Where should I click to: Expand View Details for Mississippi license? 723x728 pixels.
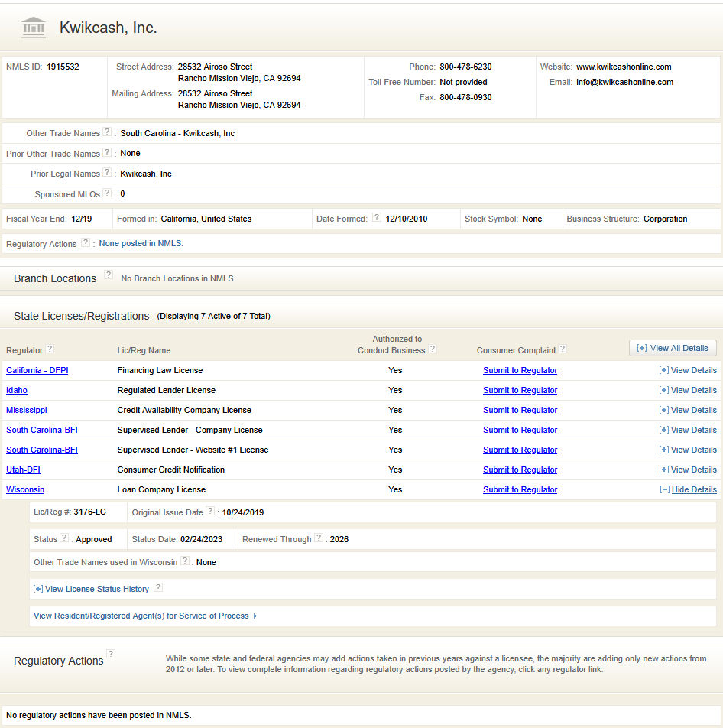688,410
